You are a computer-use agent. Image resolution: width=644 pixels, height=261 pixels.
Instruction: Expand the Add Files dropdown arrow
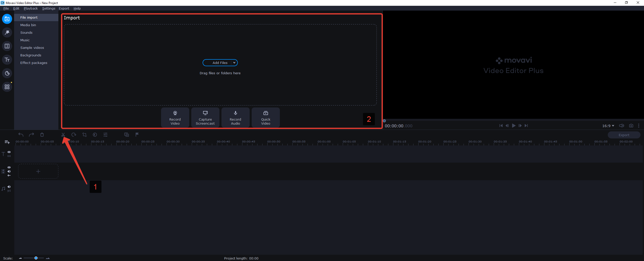(x=234, y=63)
